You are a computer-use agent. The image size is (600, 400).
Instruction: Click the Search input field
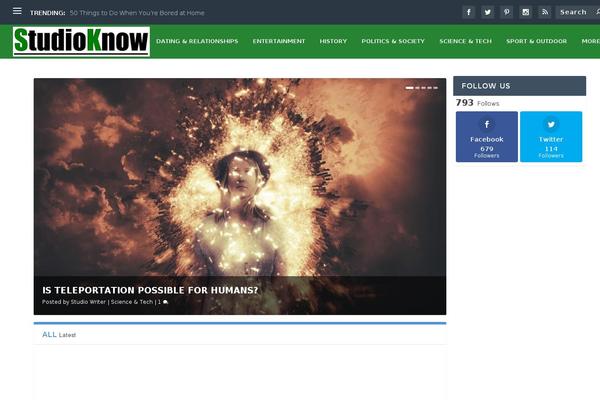575,12
